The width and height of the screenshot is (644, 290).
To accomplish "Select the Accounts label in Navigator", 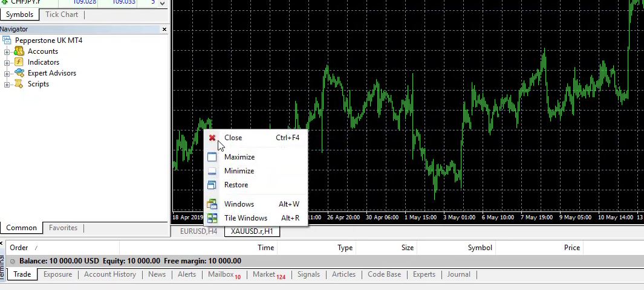I will (43, 51).
